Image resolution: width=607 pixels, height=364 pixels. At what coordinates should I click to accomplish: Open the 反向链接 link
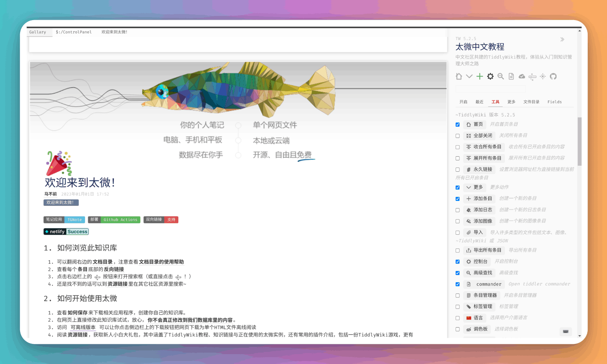(114, 270)
